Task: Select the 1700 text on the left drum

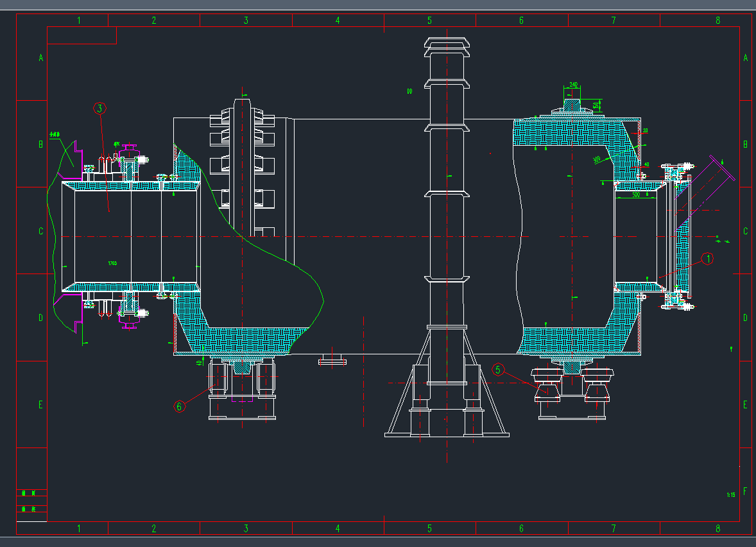Action: (x=112, y=263)
